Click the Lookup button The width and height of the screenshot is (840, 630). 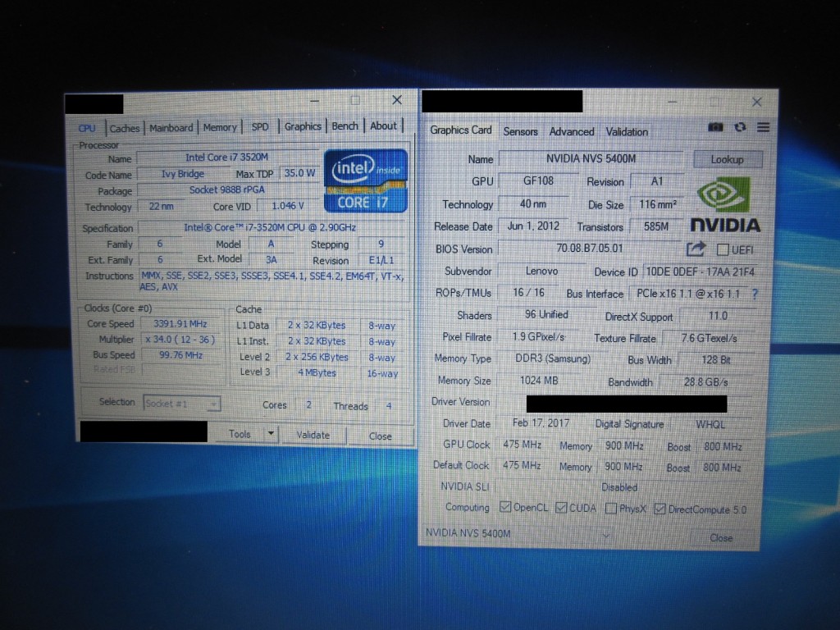click(x=727, y=160)
